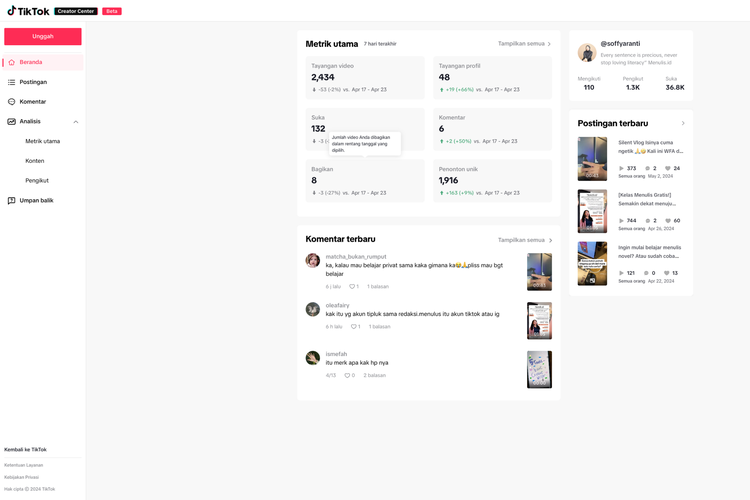Click Kembali ke TikTok link
750x500 pixels.
[25, 450]
